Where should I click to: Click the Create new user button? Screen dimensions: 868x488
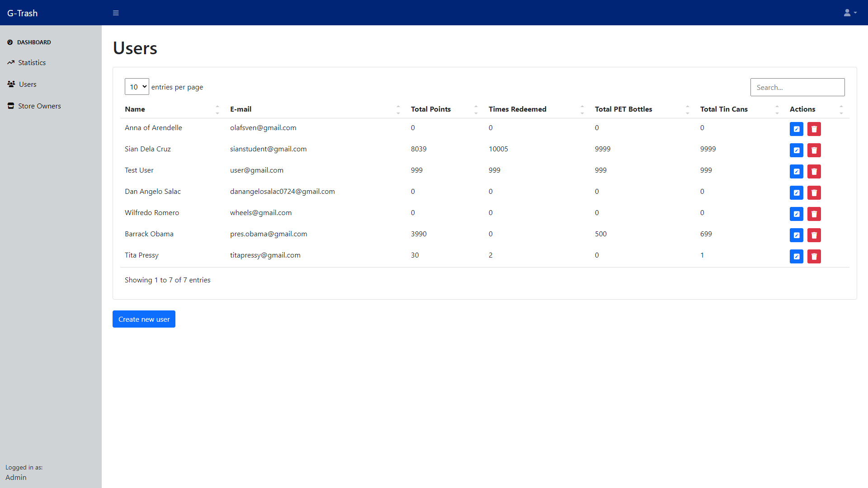pyautogui.click(x=144, y=319)
